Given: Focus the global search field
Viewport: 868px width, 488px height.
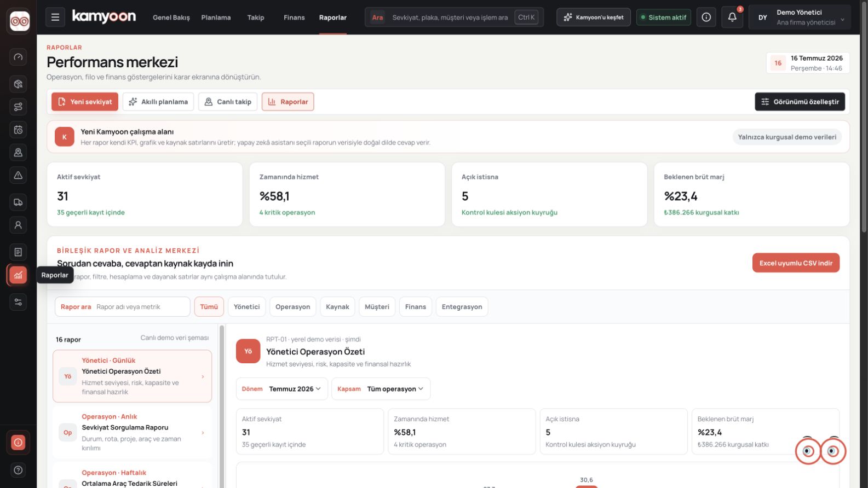Looking at the screenshot, I should (454, 18).
